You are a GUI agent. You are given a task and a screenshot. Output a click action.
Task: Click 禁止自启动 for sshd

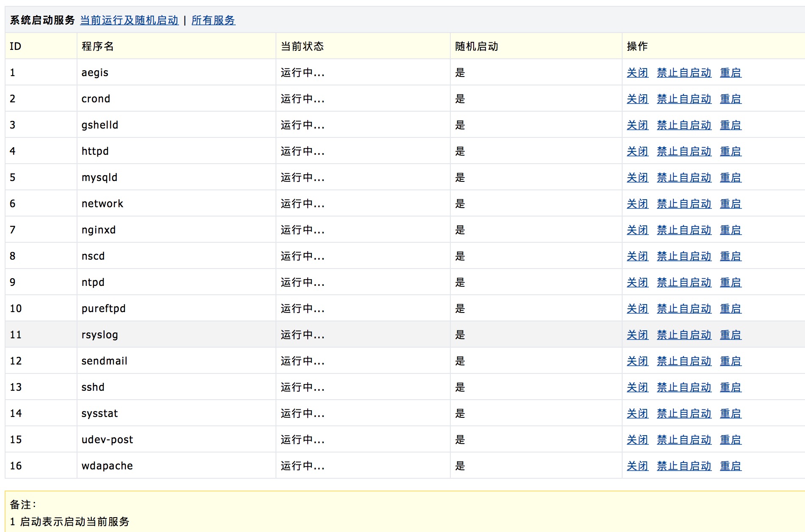[684, 387]
